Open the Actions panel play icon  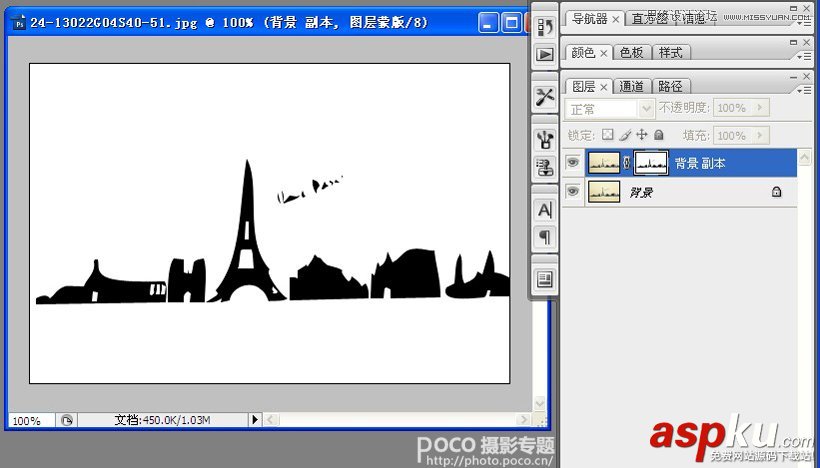pos(545,55)
